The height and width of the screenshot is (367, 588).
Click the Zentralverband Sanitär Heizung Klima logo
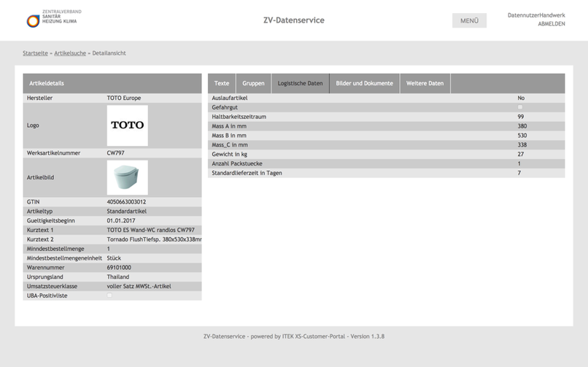click(54, 18)
